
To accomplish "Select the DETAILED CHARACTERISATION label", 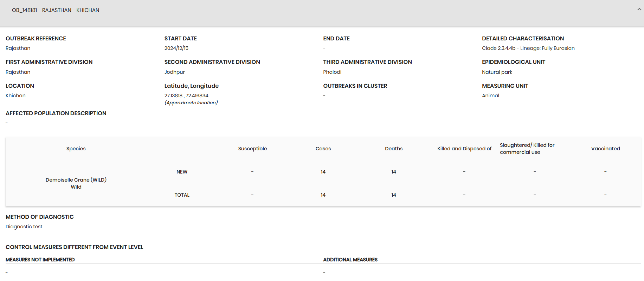I will tap(523, 39).
